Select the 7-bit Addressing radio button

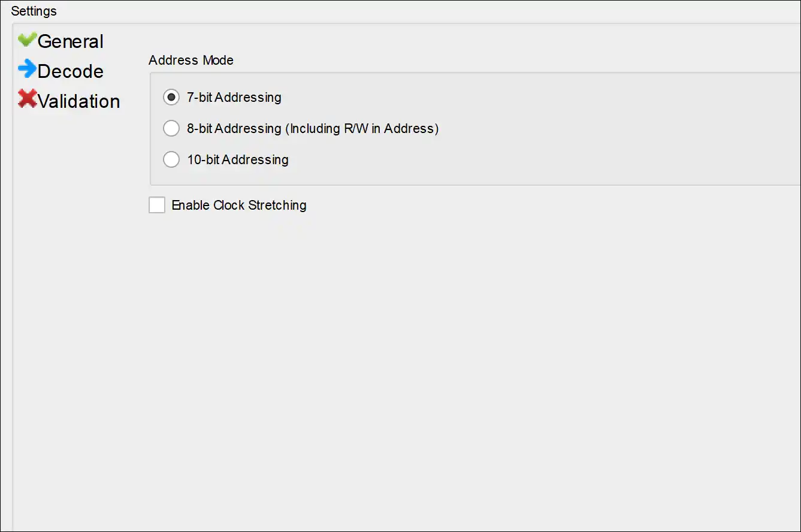(x=171, y=97)
